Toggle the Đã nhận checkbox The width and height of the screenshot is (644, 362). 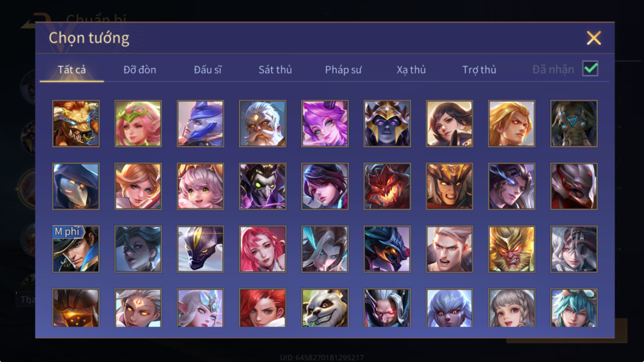(590, 69)
